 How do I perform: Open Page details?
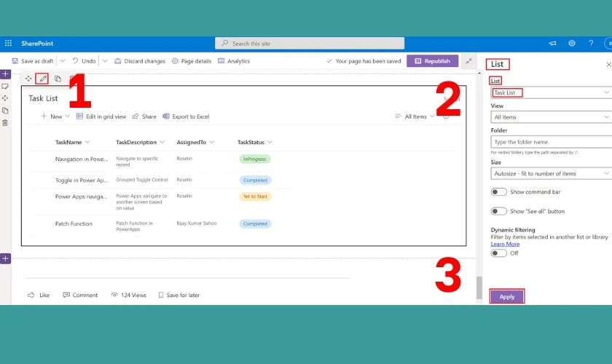click(x=192, y=61)
